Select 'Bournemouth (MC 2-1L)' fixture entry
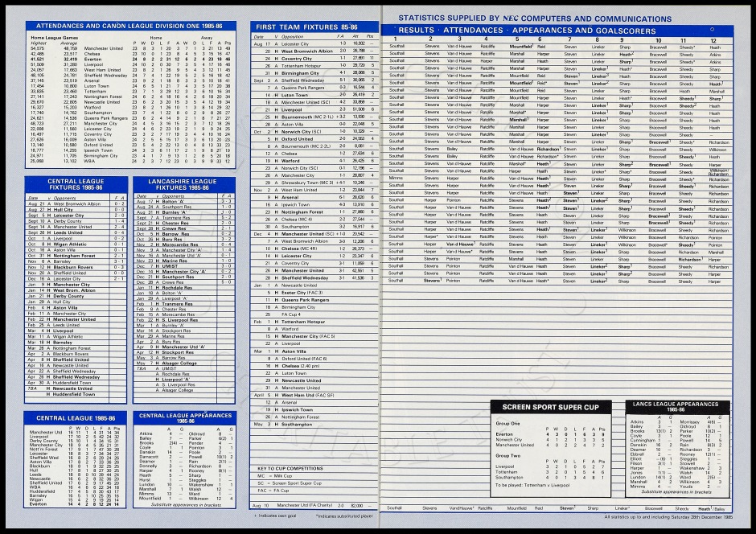 (x=307, y=117)
